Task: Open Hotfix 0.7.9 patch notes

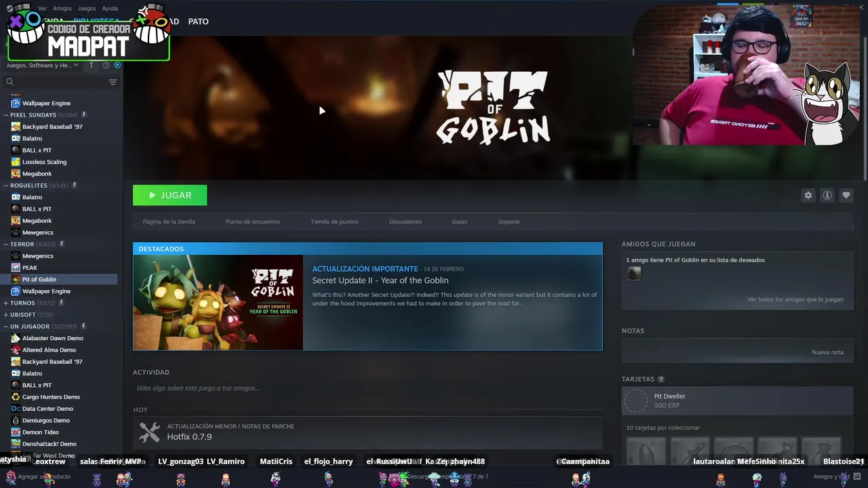Action: [189, 436]
